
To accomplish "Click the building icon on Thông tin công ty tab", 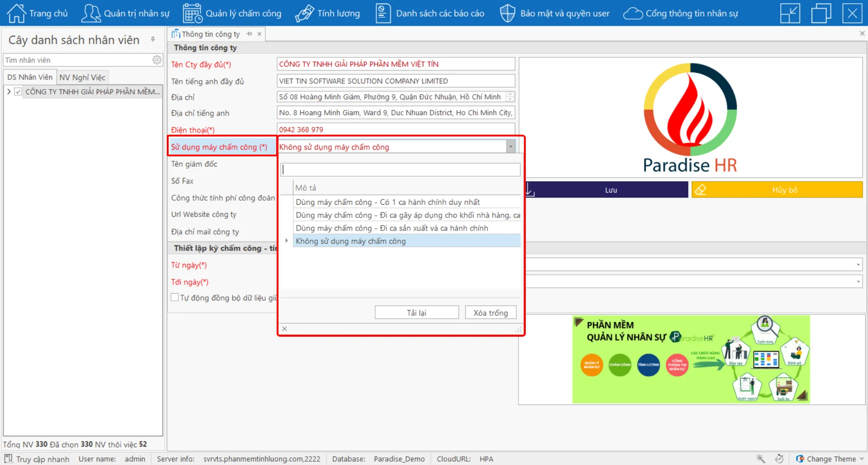I will click(175, 34).
